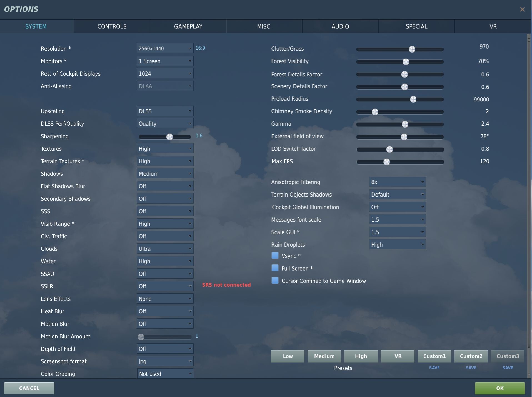Close the Options window with the X
The image size is (532, 397).
point(522,9)
